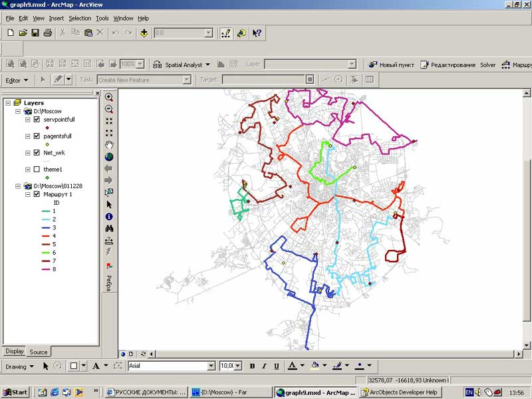Viewport: 532px width, 399px height.
Task: Expand the Arial font name dropdown
Action: (211, 366)
